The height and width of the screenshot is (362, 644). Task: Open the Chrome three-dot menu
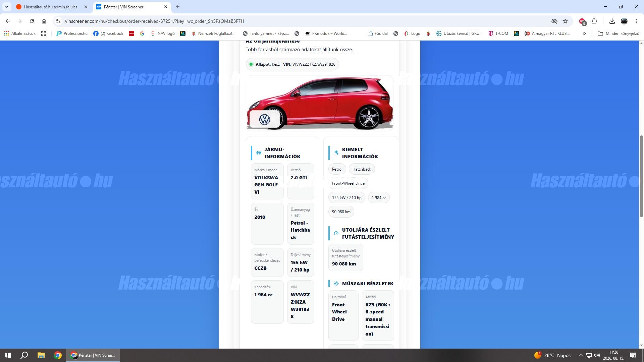point(636,21)
